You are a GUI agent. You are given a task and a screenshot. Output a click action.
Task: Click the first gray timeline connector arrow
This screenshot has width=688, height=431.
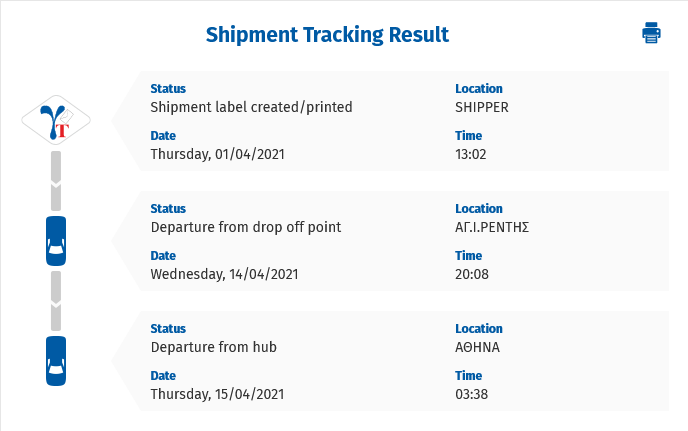(x=56, y=181)
